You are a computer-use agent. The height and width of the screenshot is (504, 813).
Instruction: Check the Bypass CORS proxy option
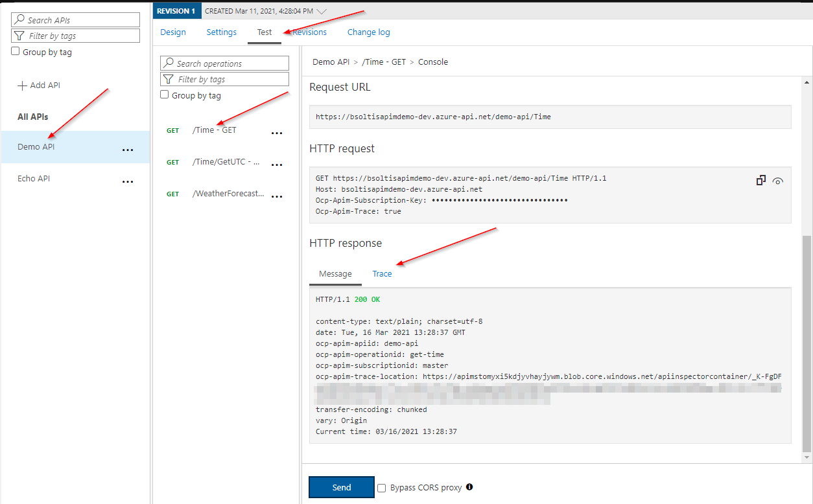tap(381, 487)
